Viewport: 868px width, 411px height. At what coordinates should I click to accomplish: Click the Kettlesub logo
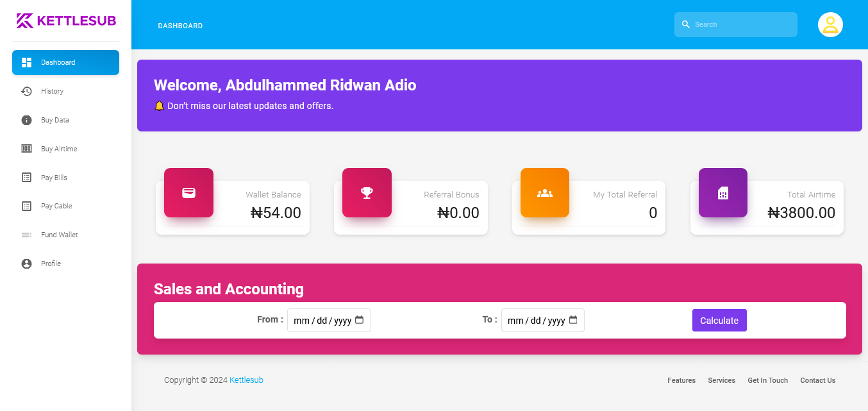pyautogui.click(x=66, y=21)
